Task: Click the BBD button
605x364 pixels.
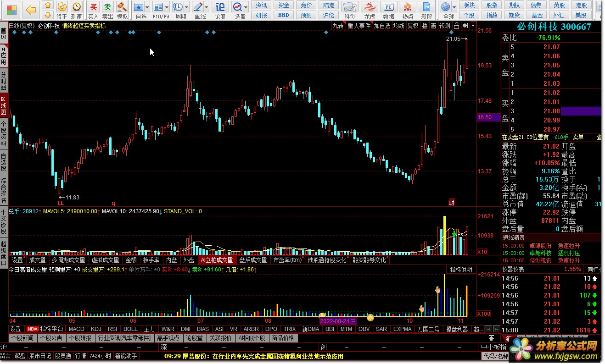Action: click(284, 15)
